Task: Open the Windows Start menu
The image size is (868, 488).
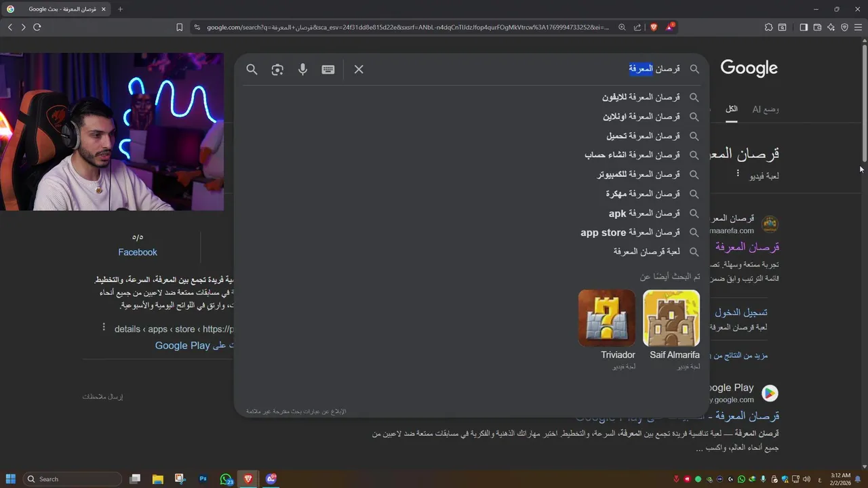Action: coord(10,479)
